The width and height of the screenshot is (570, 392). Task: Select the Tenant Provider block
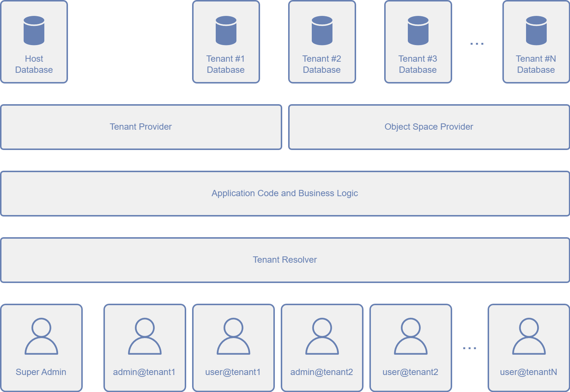(x=141, y=127)
